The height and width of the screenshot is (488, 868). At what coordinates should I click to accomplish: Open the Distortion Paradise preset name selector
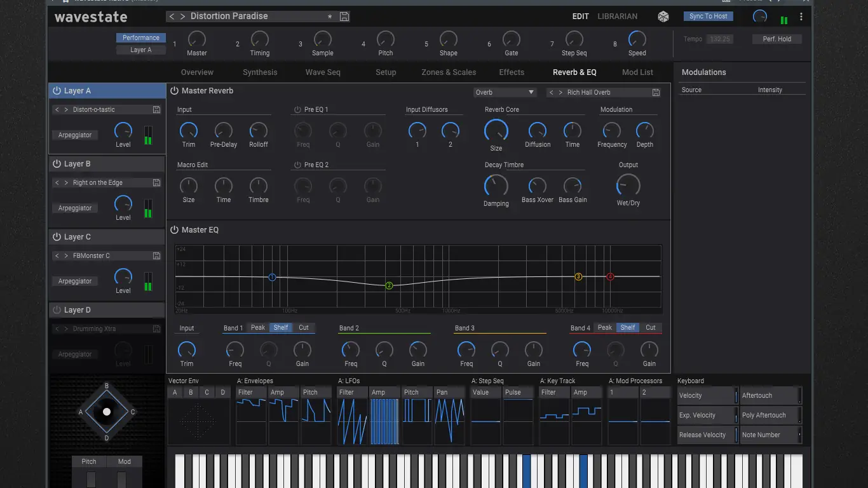click(x=259, y=17)
